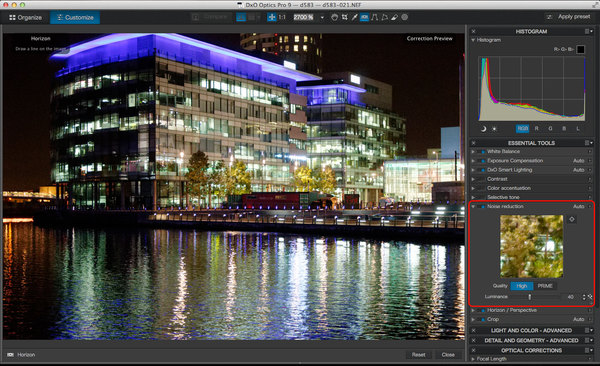This screenshot has width=600, height=366.
Task: Click the Luminance magic wand icon
Action: click(x=590, y=297)
